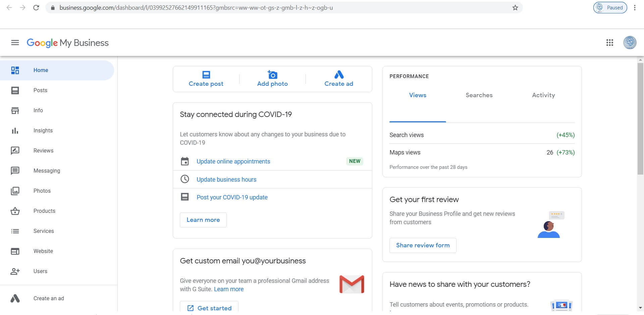
Task: Click the Users add-person icon
Action: click(15, 271)
